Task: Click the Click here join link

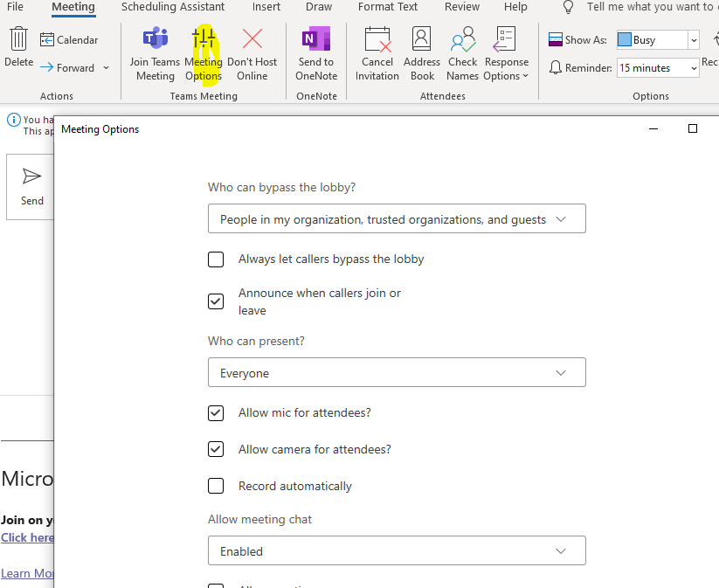Action: click(27, 537)
